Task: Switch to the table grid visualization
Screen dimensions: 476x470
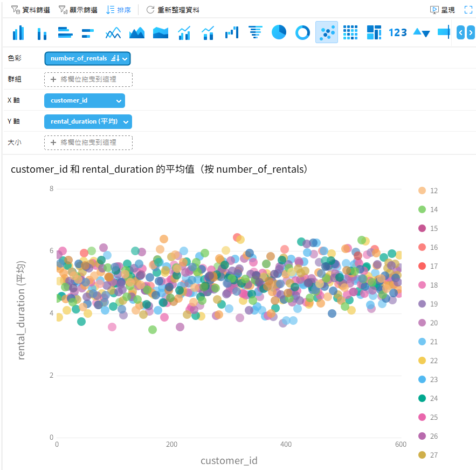Action: [350, 32]
